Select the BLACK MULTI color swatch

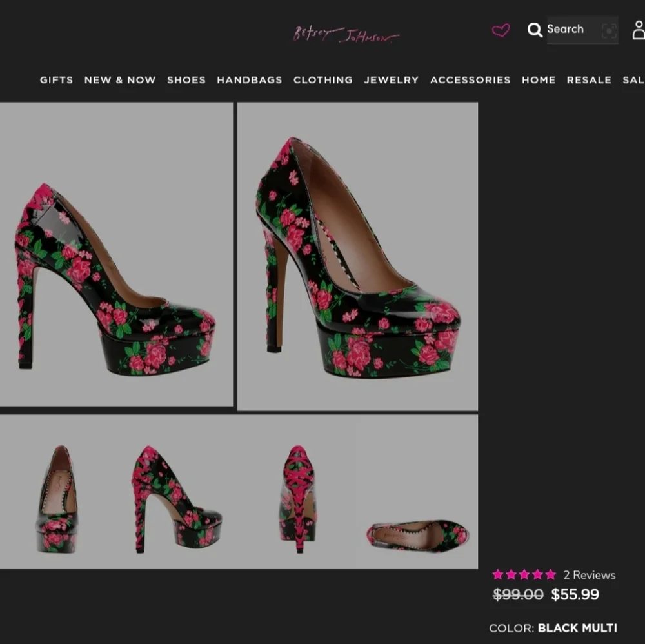pos(577,628)
